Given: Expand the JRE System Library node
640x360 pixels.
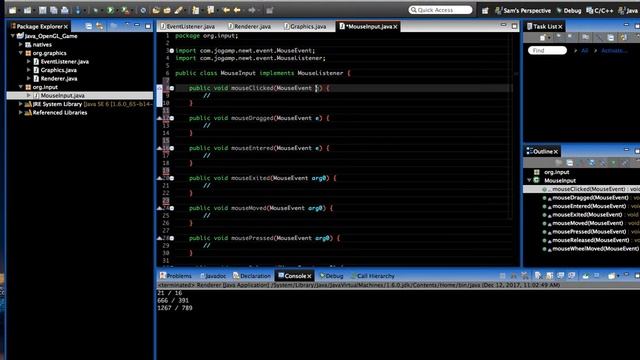Looking at the screenshot, I should coord(20,104).
